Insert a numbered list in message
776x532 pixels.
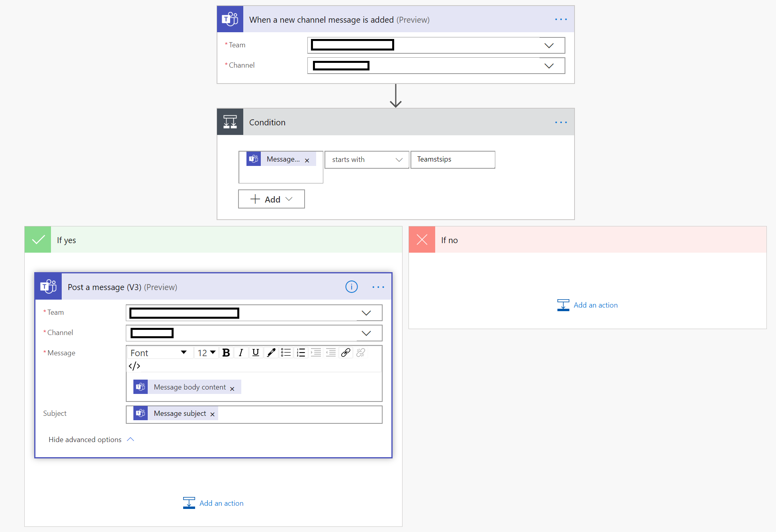click(x=301, y=353)
